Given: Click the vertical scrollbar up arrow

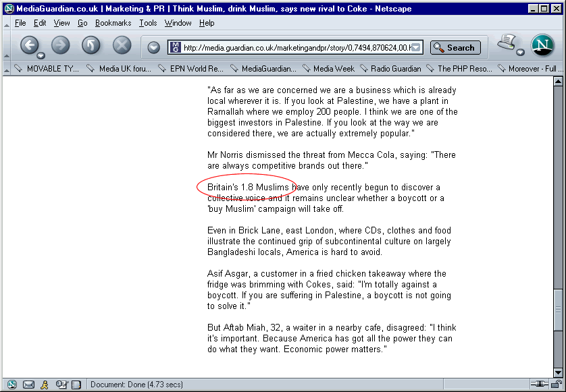Looking at the screenshot, I should pyautogui.click(x=558, y=82).
